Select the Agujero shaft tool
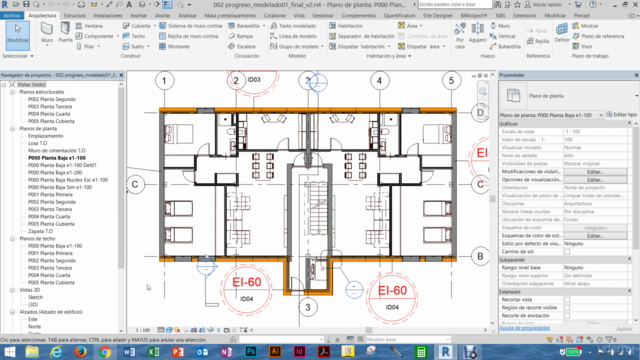Viewport: 640px width, 360px height. click(x=478, y=33)
